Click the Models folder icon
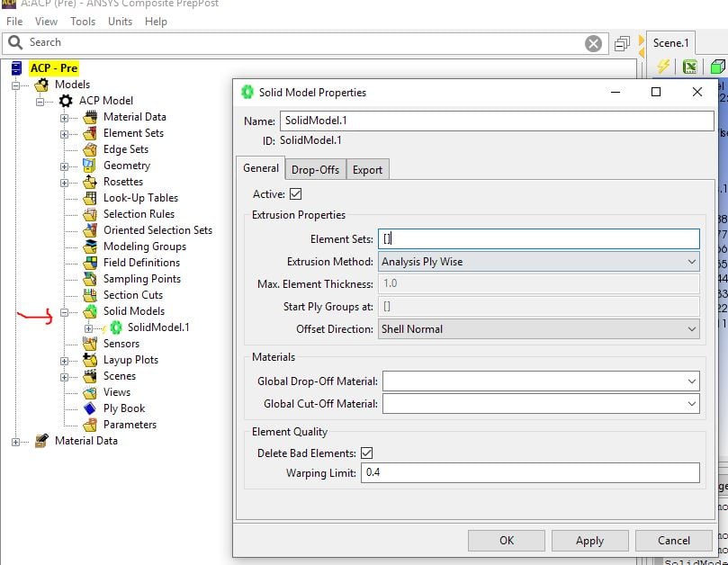 [x=41, y=85]
